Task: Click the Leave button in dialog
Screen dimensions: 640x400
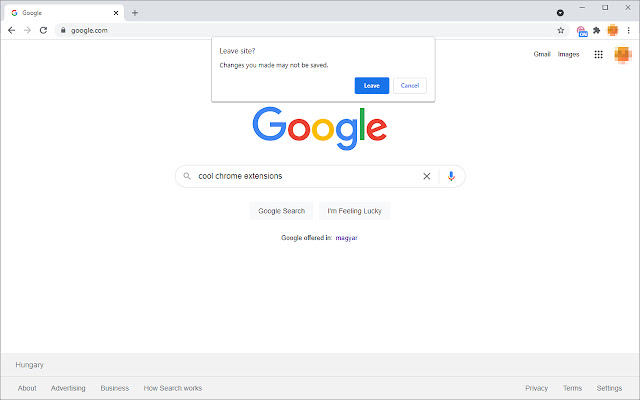Action: pos(372,86)
